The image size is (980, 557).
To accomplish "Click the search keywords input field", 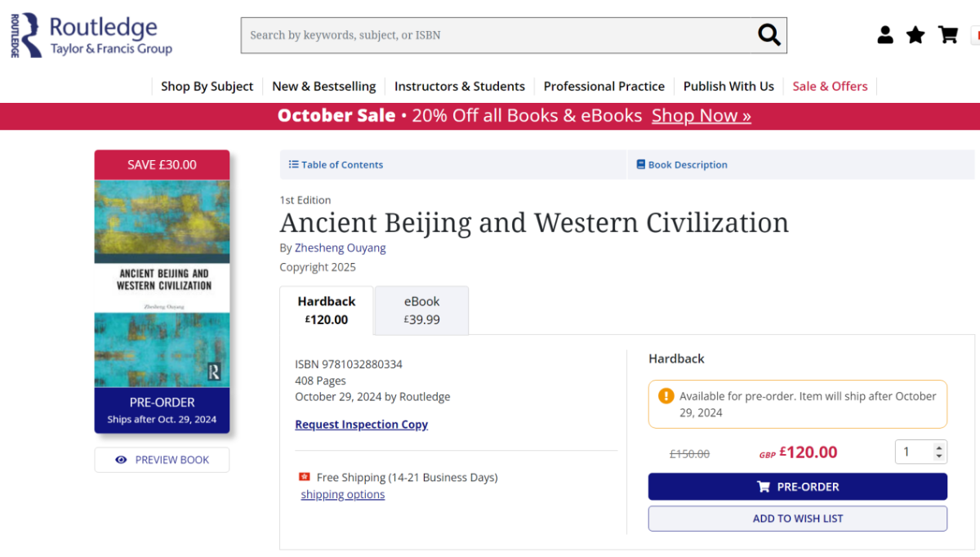I will point(496,35).
